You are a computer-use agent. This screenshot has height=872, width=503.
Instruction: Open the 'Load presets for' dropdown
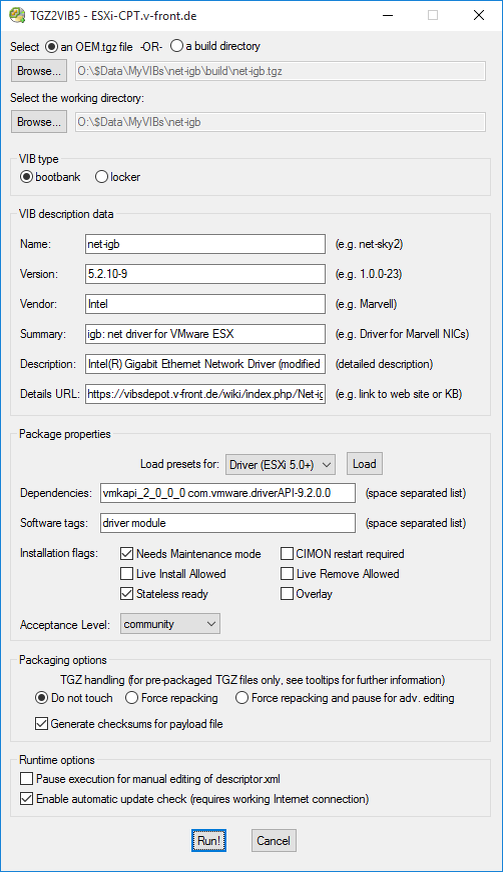[x=280, y=464]
